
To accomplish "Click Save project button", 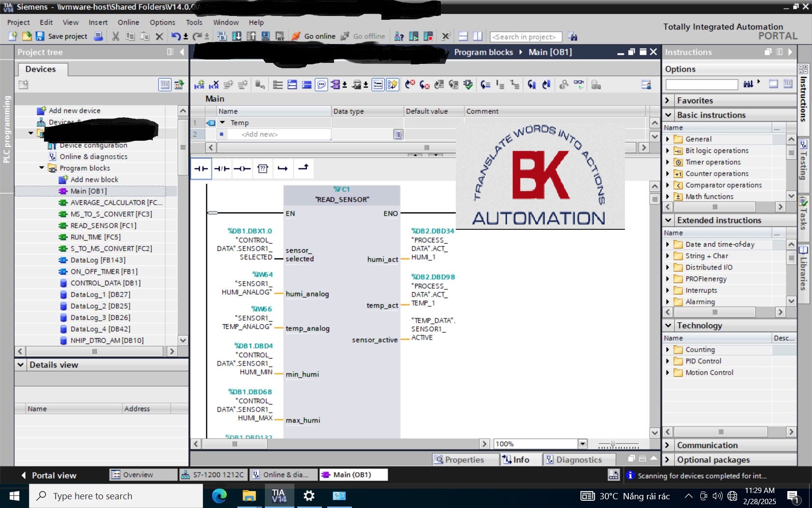I will pos(61,36).
